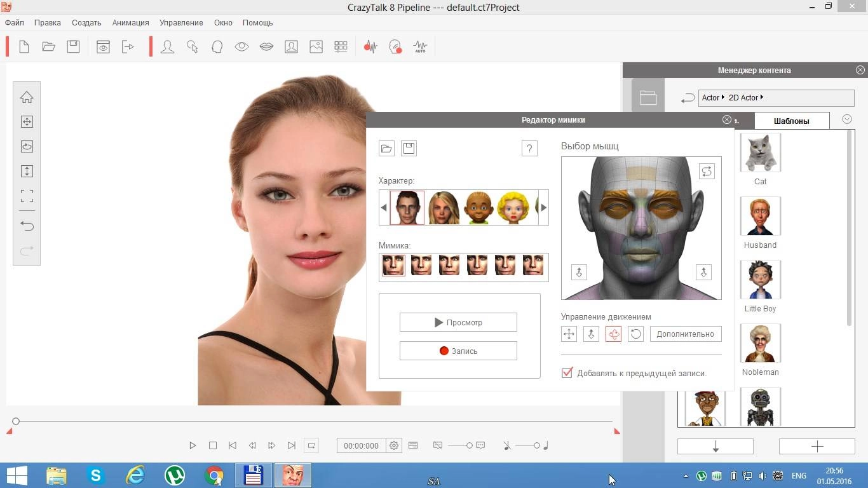Select the Cat actor thumbnail
Viewport: 868px width, 488px height.
(760, 152)
